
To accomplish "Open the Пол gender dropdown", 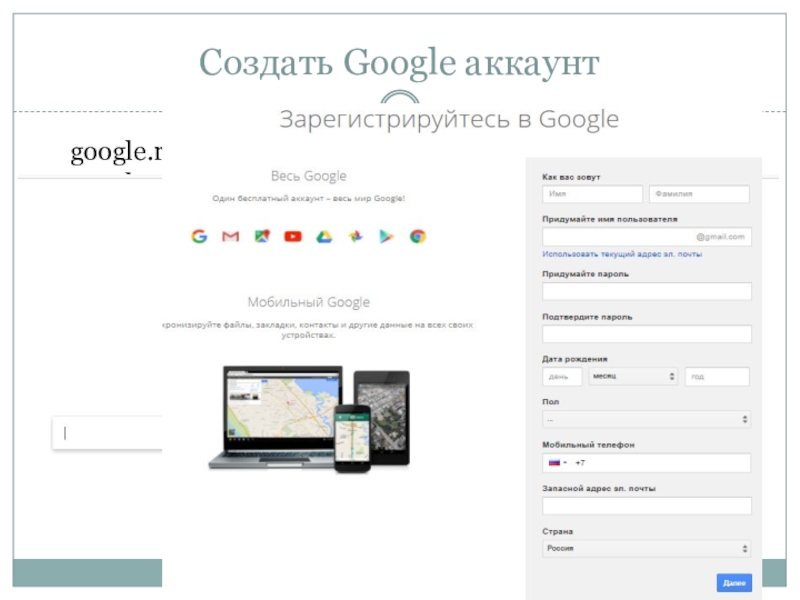I will [x=646, y=419].
